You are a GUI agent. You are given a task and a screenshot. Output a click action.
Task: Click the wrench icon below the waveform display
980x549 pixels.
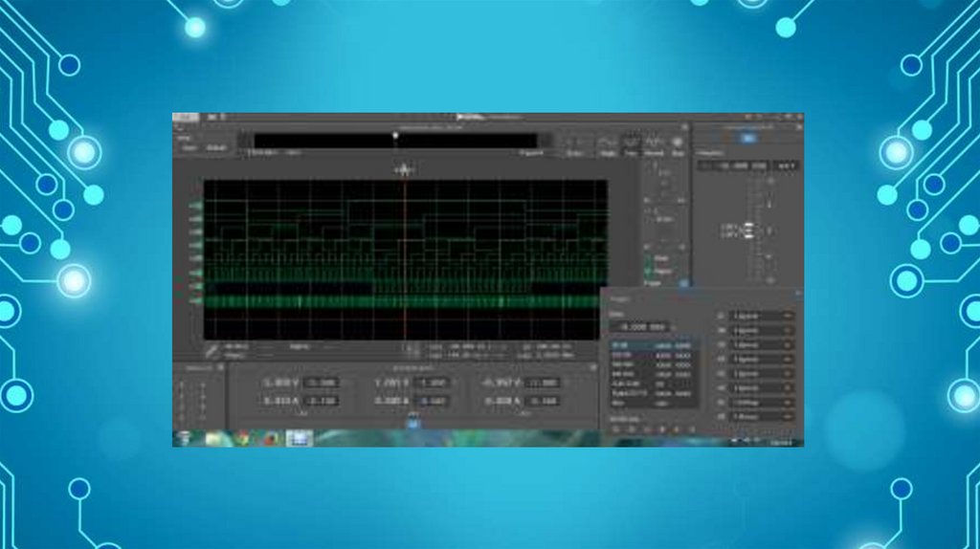click(x=212, y=351)
